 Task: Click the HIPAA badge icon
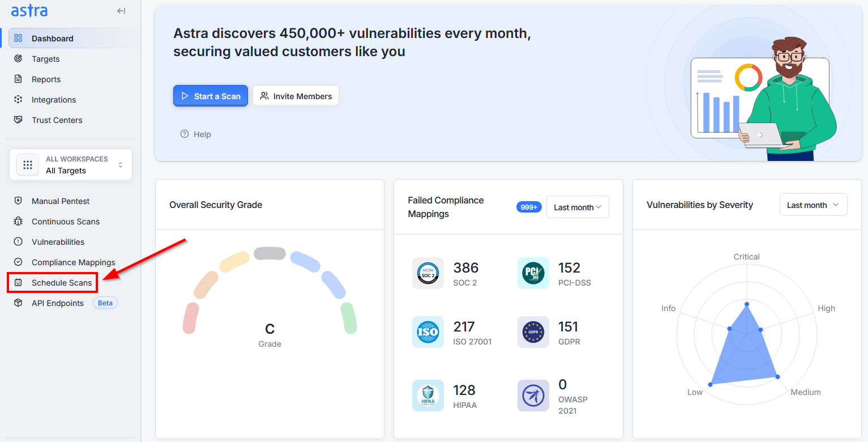(428, 396)
